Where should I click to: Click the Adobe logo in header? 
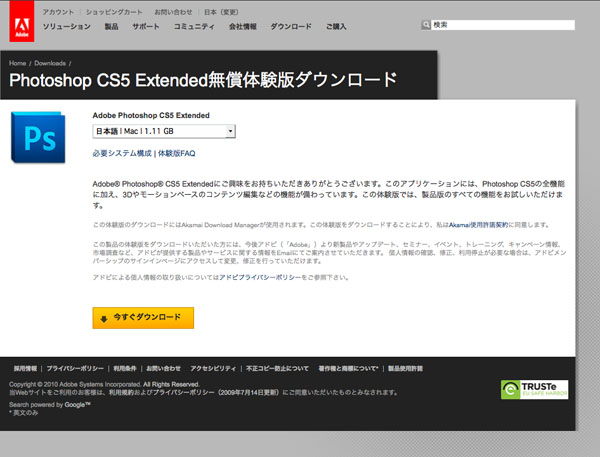pos(22,21)
